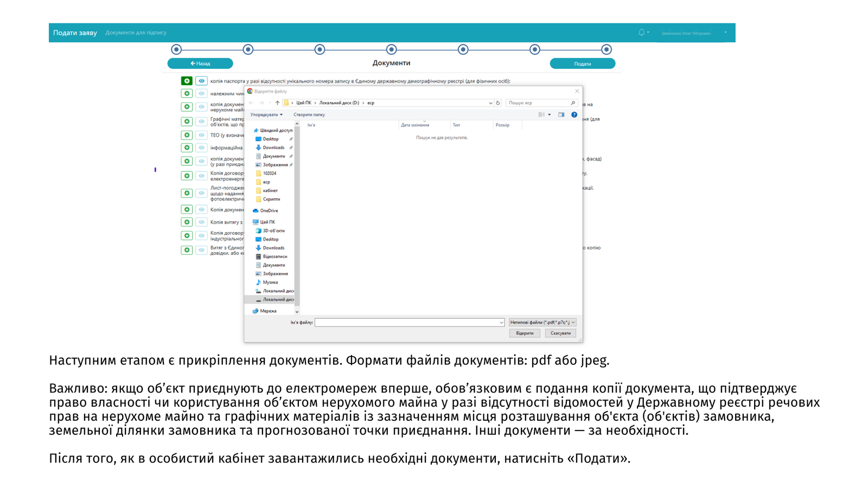Toggle the eye preview for Копія витягу row
This screenshot has height=488, width=868.
[x=201, y=222]
